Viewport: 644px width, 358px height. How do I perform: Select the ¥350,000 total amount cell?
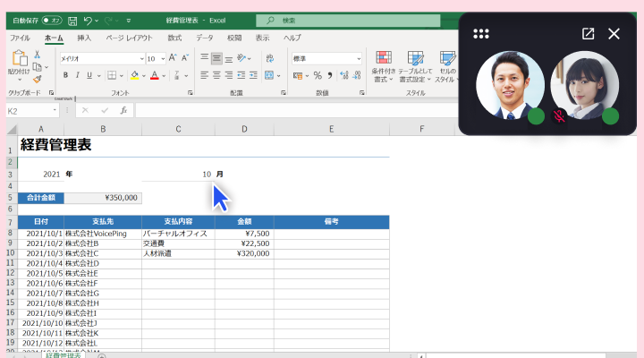tap(103, 198)
